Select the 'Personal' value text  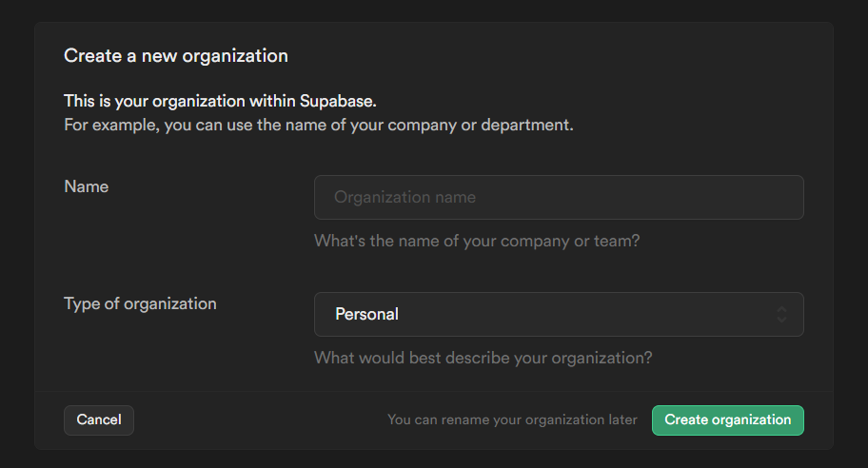pos(366,314)
